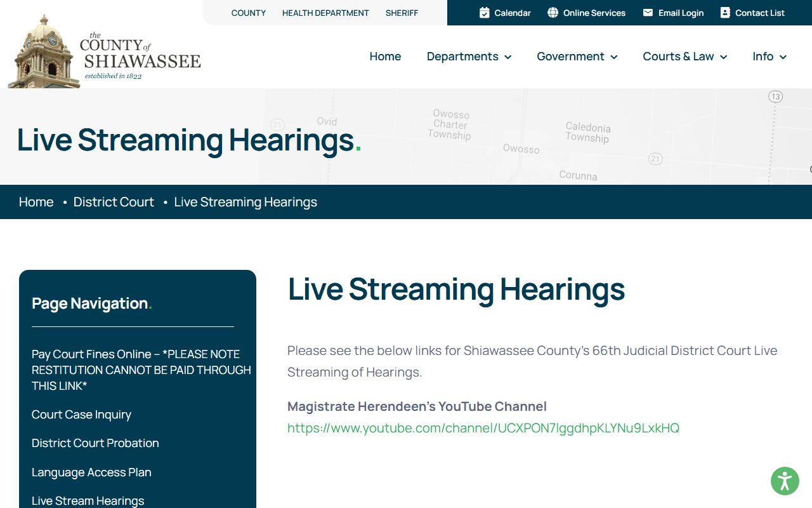Click the Live Streaming Hearings banner title

pos(189,140)
